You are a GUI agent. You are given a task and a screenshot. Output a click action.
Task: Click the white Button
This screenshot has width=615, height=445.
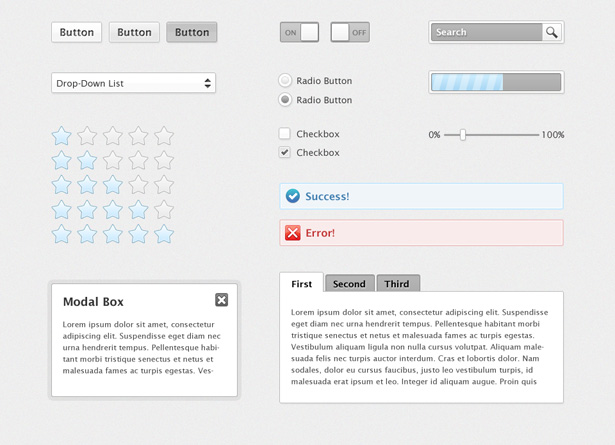click(x=76, y=32)
